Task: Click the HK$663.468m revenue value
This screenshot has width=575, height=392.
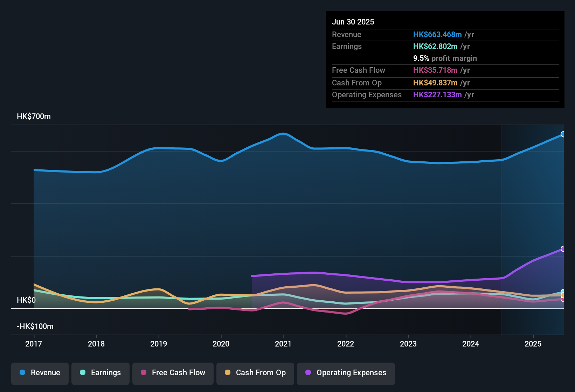Action: [x=437, y=35]
